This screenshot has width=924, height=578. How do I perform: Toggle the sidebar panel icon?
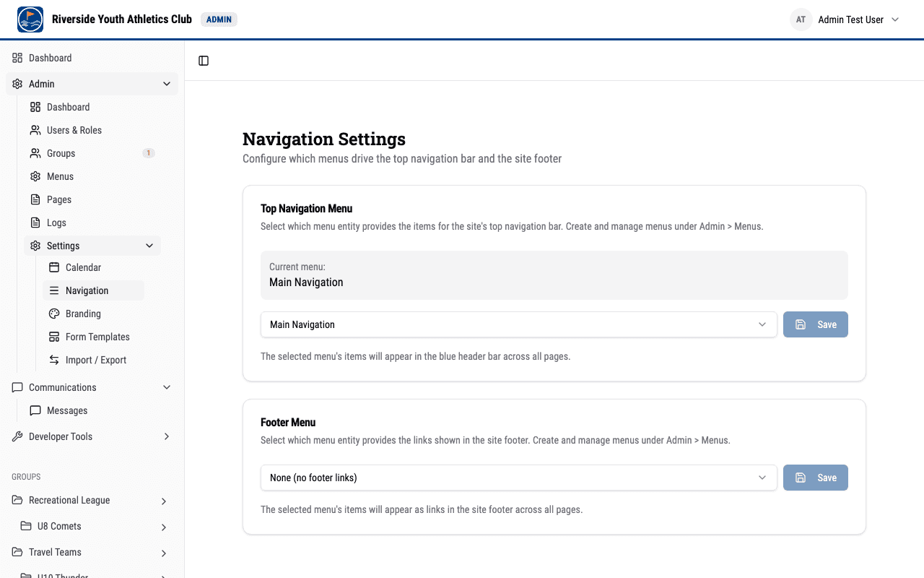[x=204, y=61]
